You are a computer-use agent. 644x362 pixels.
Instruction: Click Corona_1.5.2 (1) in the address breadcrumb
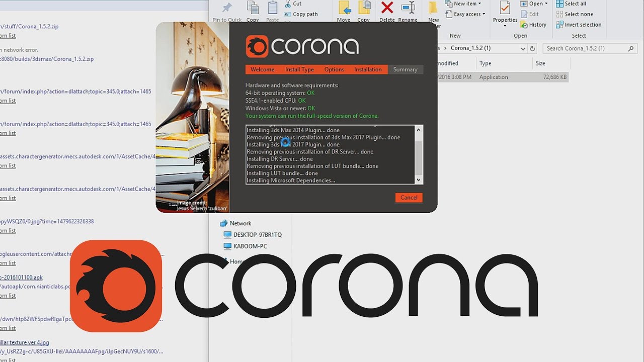(x=470, y=48)
